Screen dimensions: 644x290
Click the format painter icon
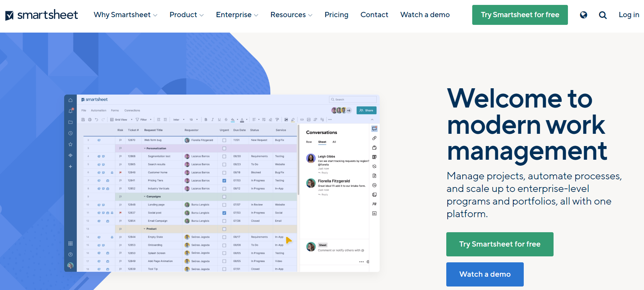[277, 119]
